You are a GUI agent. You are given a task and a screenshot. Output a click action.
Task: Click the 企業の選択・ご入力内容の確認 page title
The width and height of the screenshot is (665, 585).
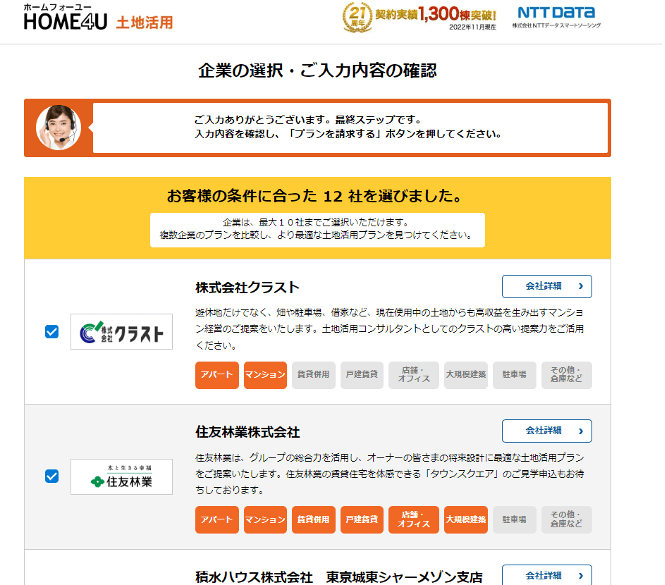317,70
